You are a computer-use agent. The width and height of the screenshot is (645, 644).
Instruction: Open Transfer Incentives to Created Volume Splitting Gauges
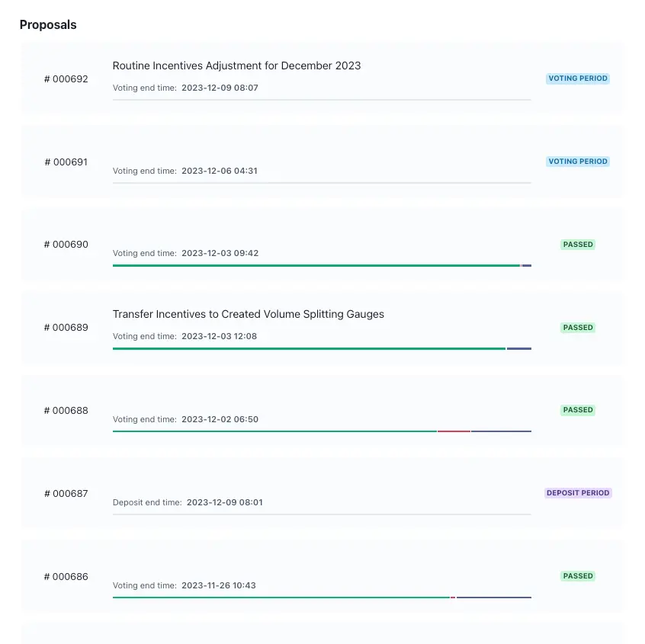tap(248, 314)
